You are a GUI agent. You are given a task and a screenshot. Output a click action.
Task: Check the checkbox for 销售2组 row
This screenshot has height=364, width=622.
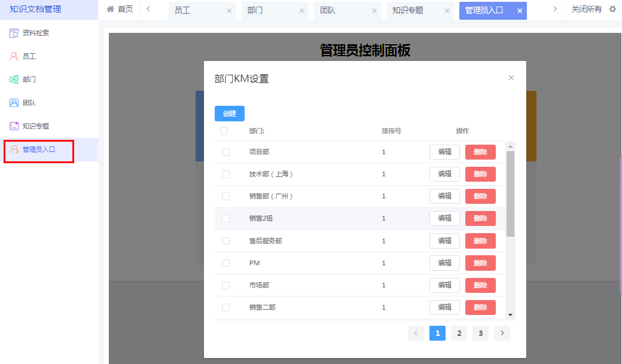tap(225, 218)
